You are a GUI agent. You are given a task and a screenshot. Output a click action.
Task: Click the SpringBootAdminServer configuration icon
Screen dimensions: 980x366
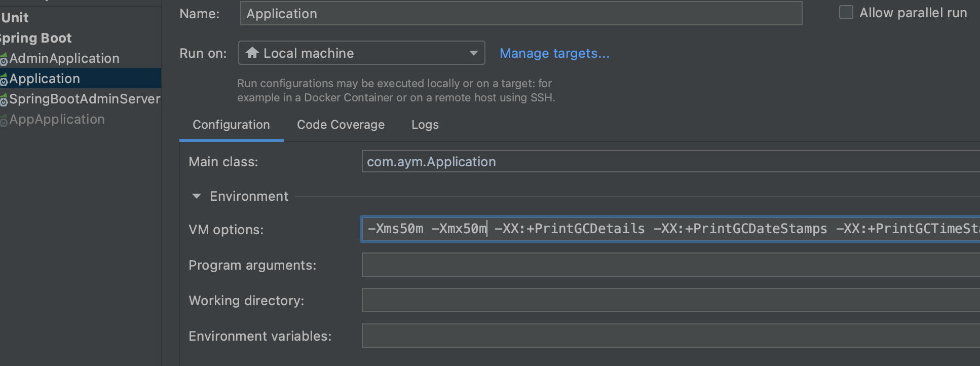tap(4, 100)
